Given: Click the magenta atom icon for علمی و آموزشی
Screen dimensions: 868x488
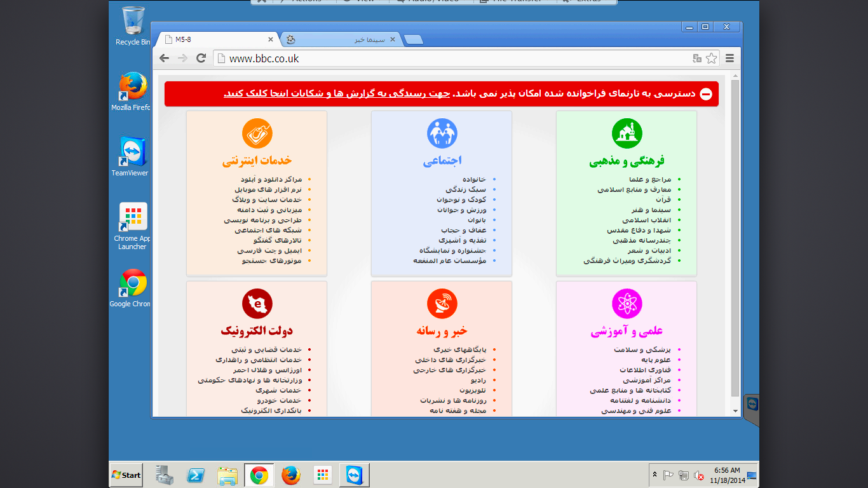Looking at the screenshot, I should click(x=627, y=304).
